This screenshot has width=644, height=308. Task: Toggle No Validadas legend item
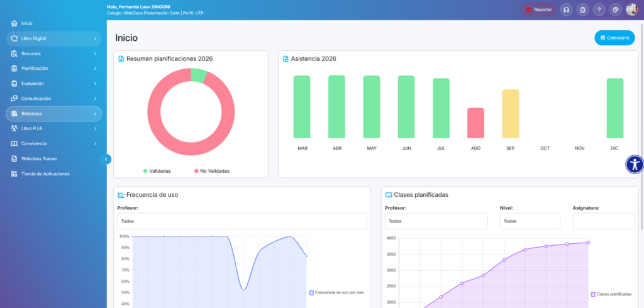[x=211, y=171]
